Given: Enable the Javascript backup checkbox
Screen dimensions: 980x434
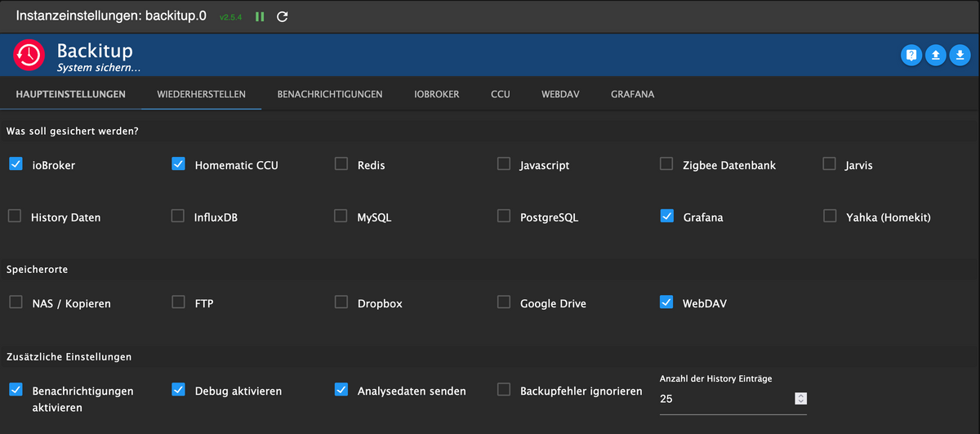Looking at the screenshot, I should 504,164.
